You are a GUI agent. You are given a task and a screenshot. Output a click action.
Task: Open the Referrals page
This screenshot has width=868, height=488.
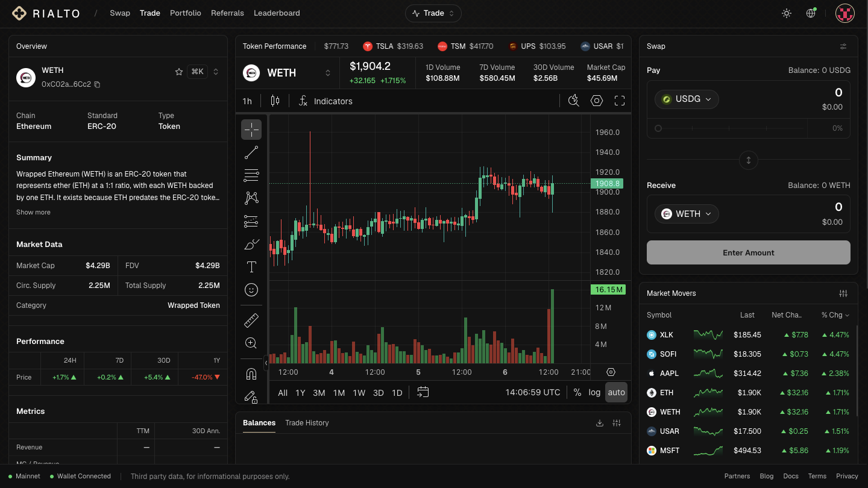tap(227, 13)
